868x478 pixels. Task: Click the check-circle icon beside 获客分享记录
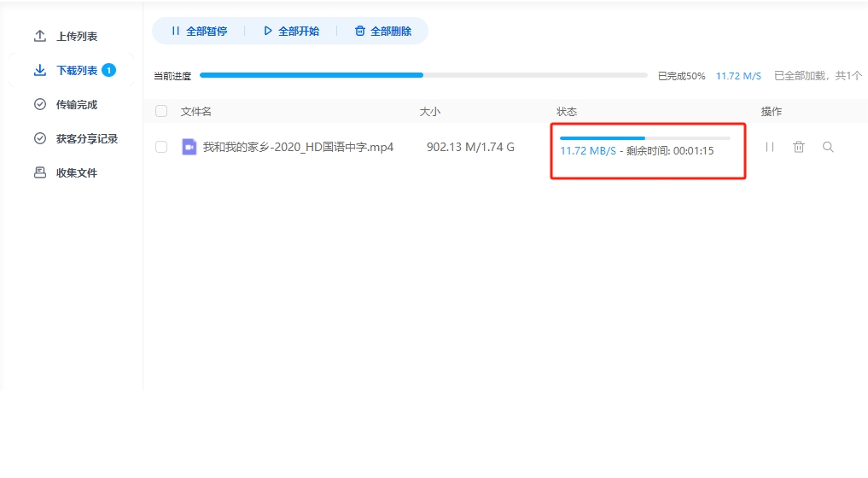pyautogui.click(x=40, y=138)
